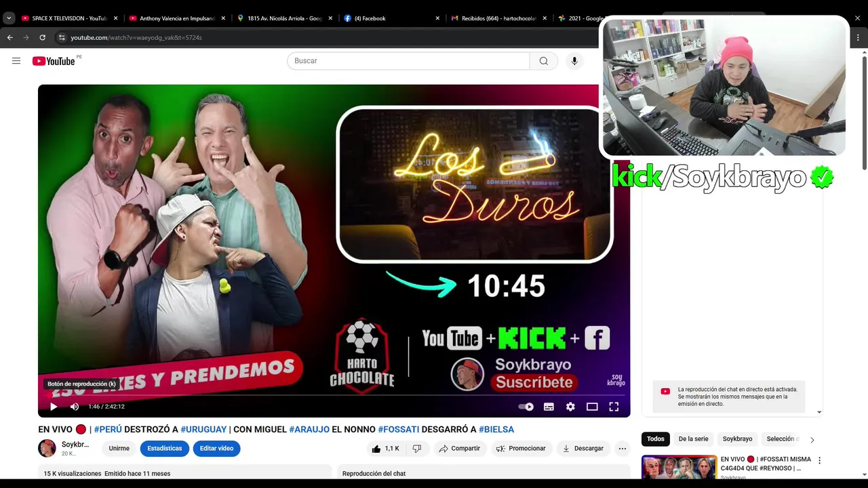
Task: Click Editar vídeo button
Action: [216, 449]
